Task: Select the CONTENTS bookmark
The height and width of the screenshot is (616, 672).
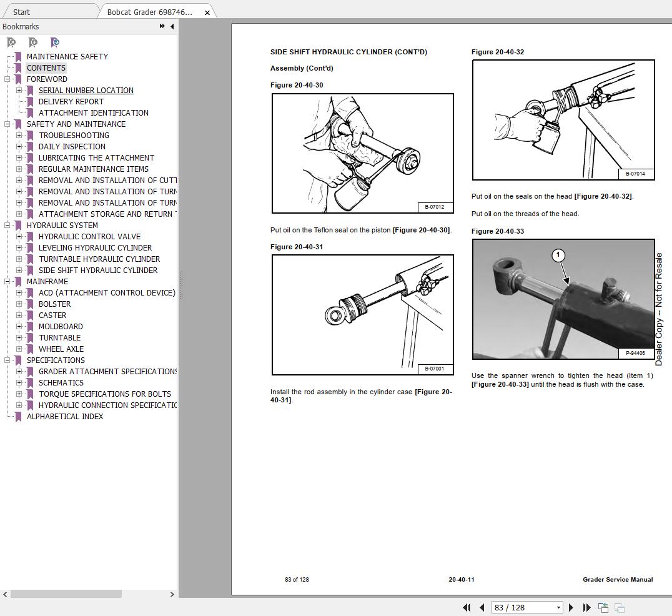Action: point(46,67)
